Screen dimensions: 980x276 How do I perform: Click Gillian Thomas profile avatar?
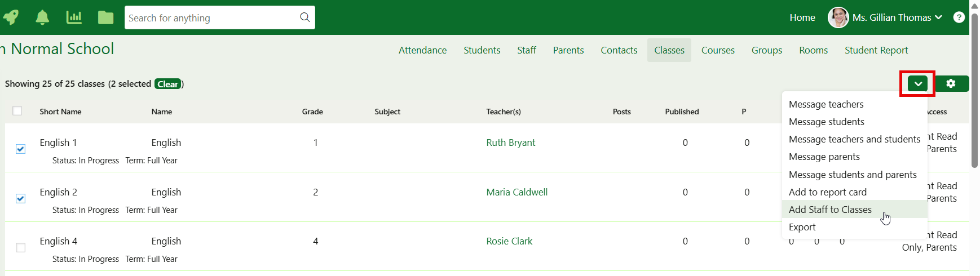838,17
